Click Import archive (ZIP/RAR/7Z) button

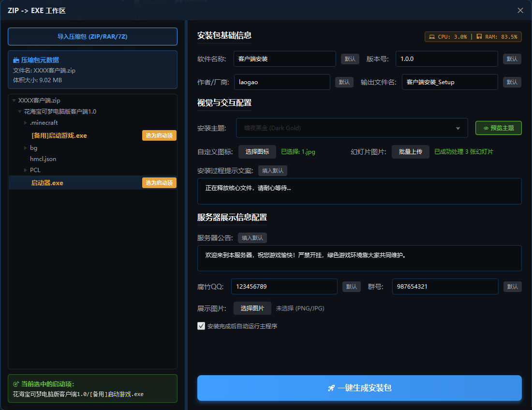93,36
